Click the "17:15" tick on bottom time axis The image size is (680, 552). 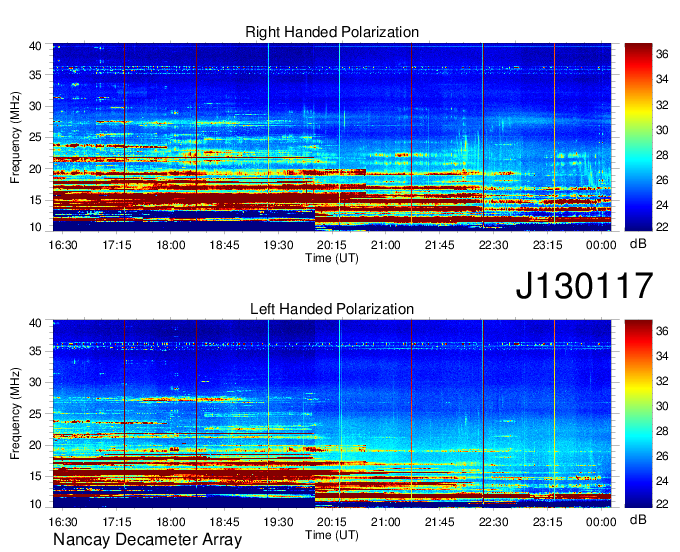click(x=117, y=522)
